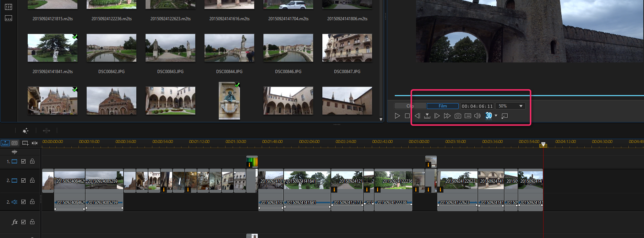Click the Magic Tools wand icon
Image resolution: width=644 pixels, height=238 pixels.
click(25, 131)
